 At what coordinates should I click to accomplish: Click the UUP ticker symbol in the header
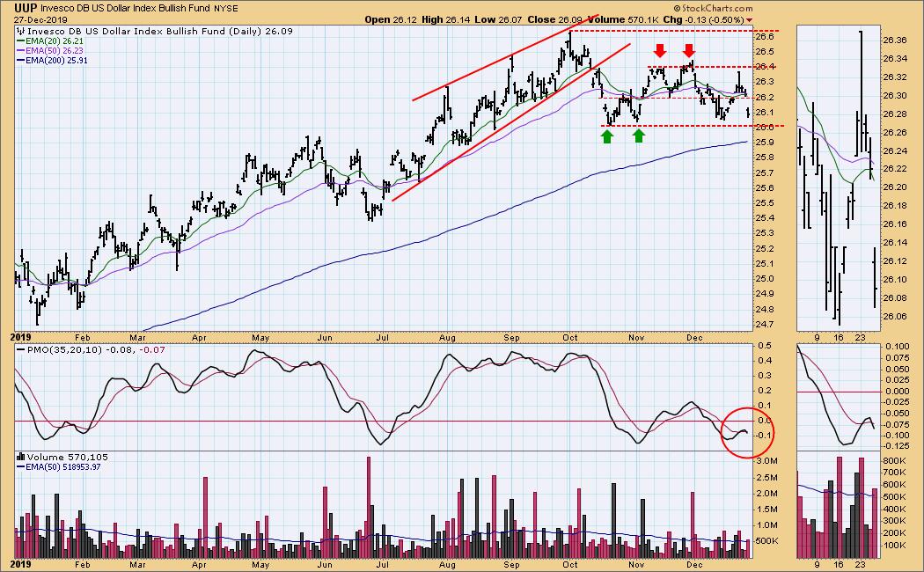(26, 8)
